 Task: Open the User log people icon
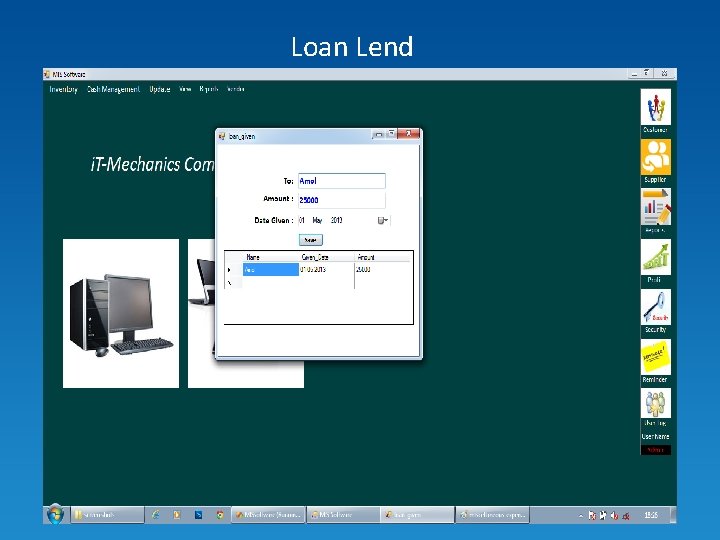coord(655,403)
